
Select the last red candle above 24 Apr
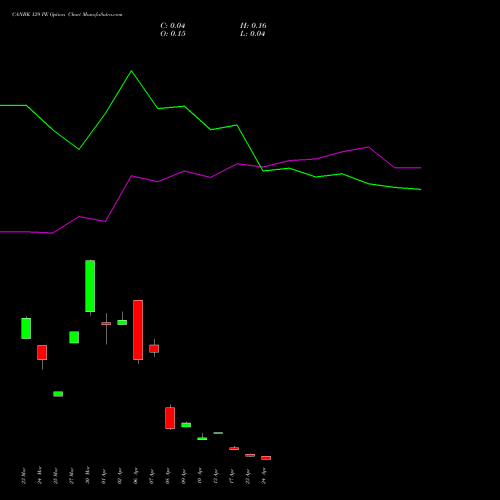[266, 458]
